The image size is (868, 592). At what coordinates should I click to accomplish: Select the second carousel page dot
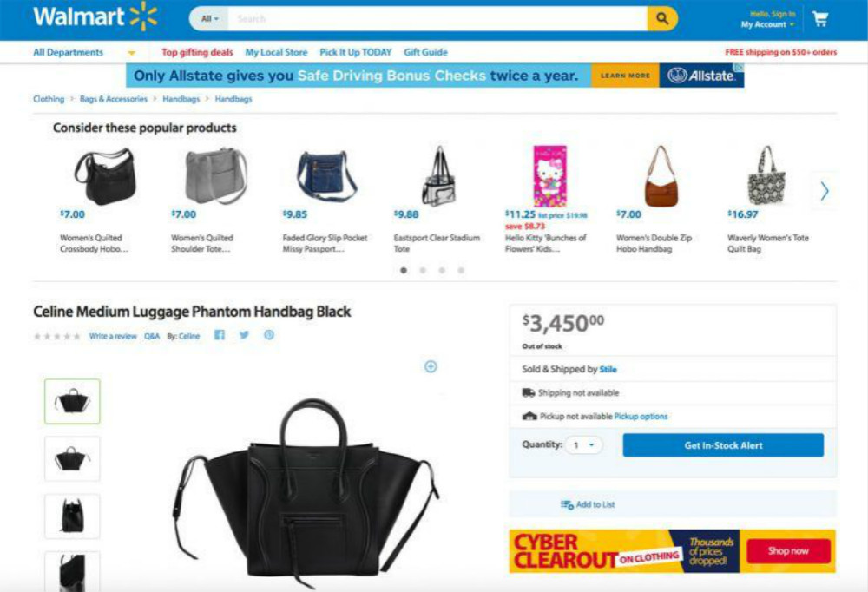tap(423, 270)
